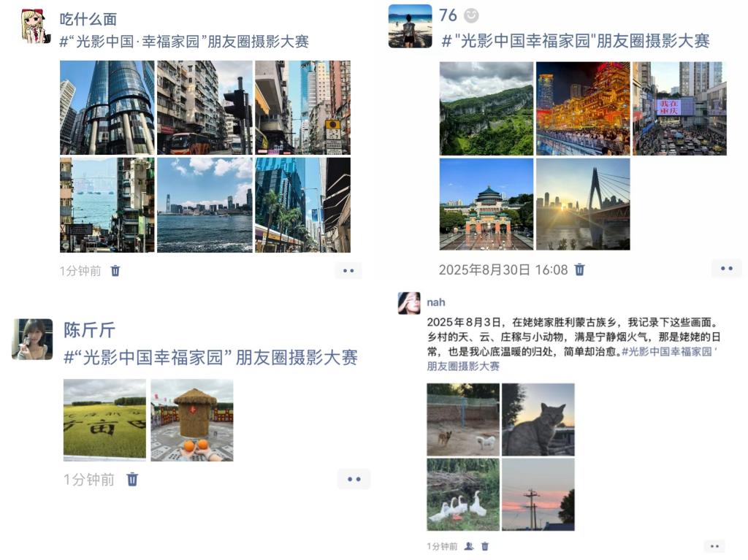This screenshot has height=560, width=748.
Task: Open the white geese photo
Action: pyautogui.click(x=463, y=494)
